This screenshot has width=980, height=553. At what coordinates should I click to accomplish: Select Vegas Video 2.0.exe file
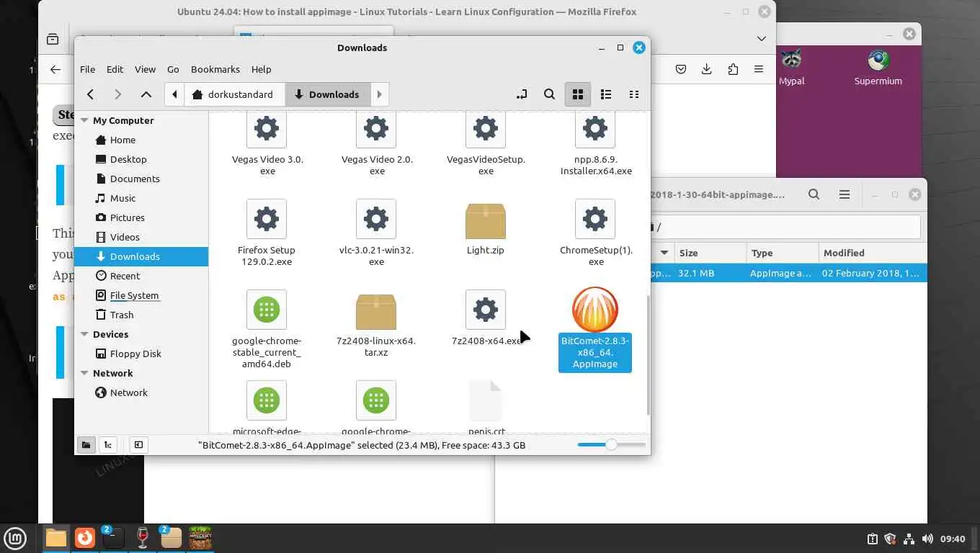coord(376,143)
